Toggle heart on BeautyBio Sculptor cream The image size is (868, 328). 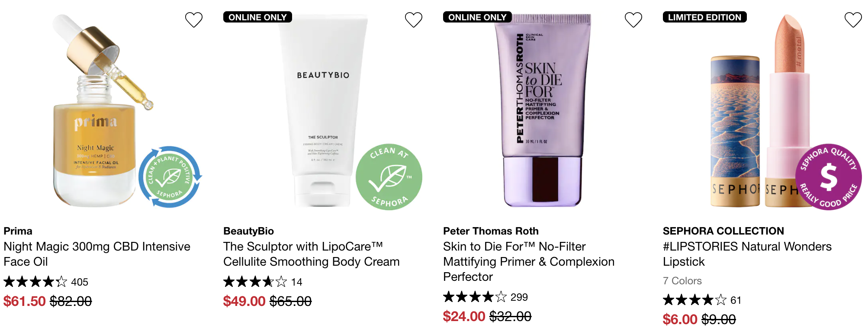pos(413,19)
